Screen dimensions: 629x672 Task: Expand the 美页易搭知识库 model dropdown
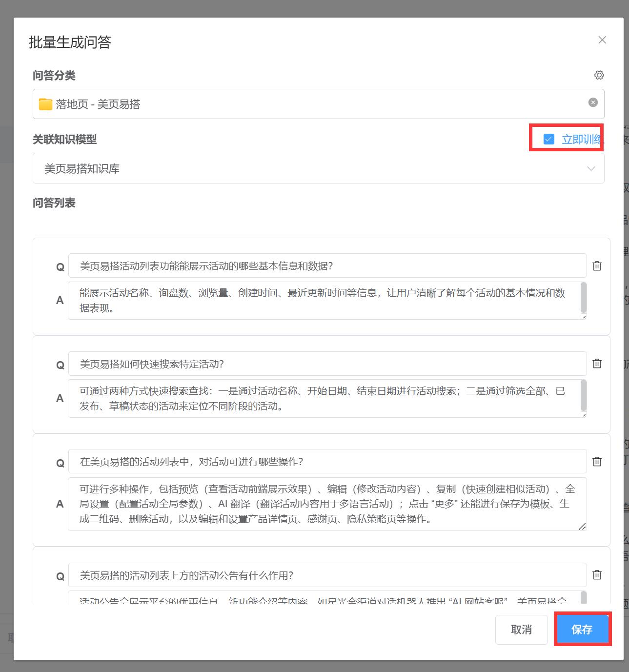click(x=319, y=168)
